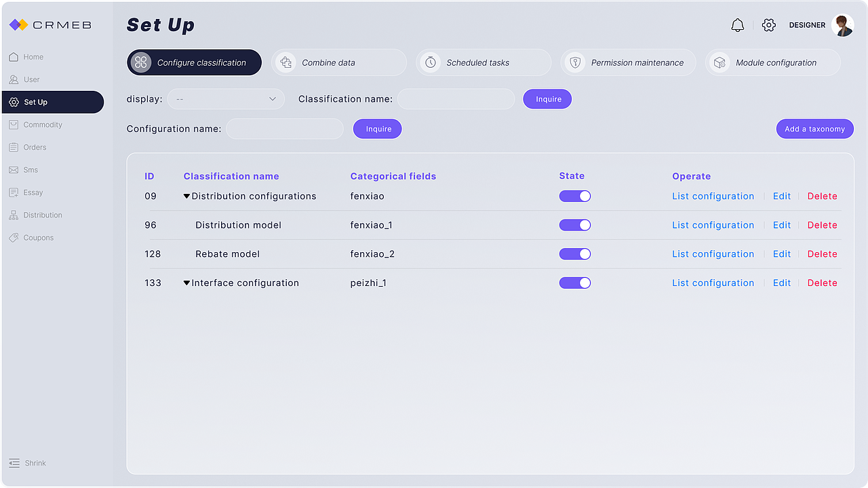868x488 pixels.
Task: Click the Sms envelope icon
Action: click(x=14, y=170)
